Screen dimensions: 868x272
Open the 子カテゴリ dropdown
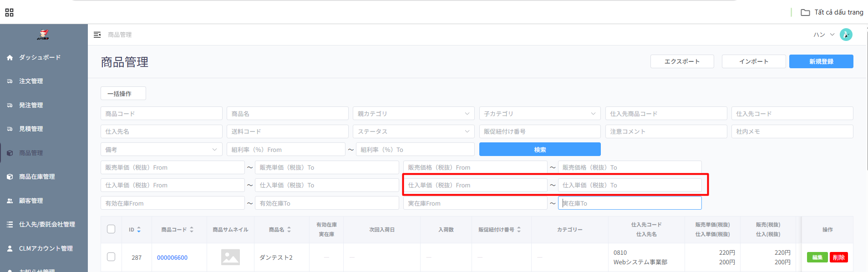(x=539, y=114)
